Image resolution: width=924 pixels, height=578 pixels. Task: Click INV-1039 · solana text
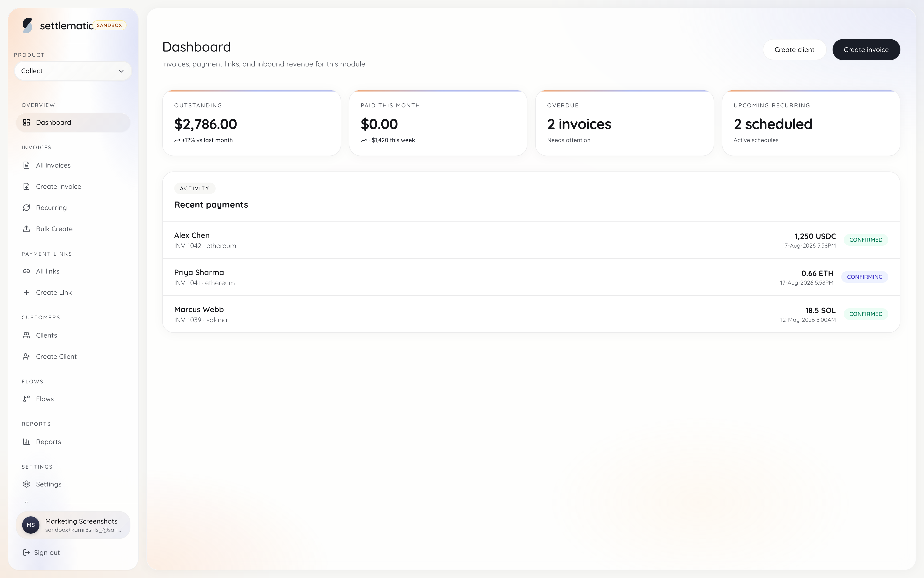200,320
